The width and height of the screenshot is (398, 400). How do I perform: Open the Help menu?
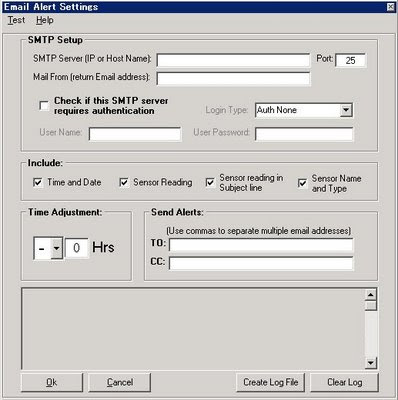point(45,20)
